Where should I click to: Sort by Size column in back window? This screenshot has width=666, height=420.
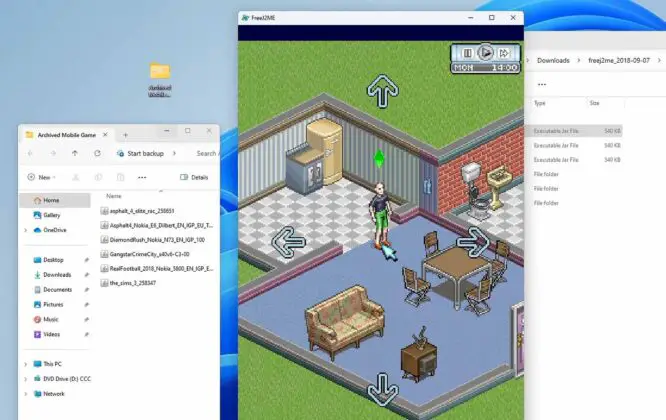(x=594, y=103)
